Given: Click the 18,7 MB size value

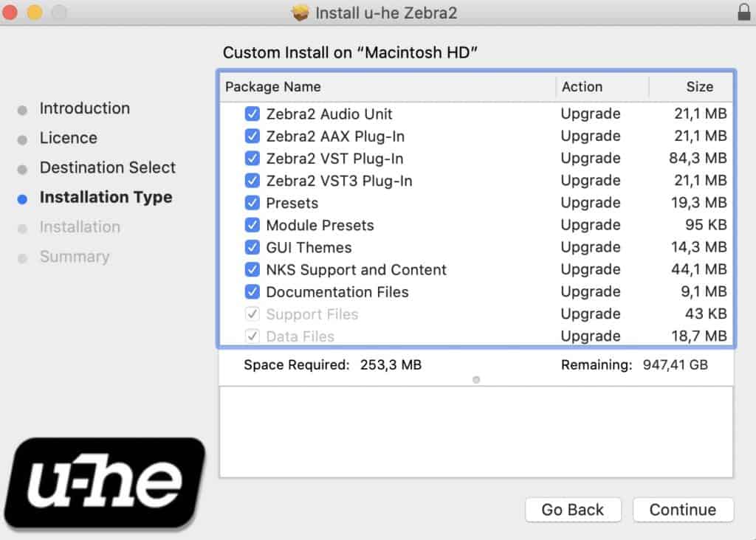Looking at the screenshot, I should pyautogui.click(x=699, y=336).
